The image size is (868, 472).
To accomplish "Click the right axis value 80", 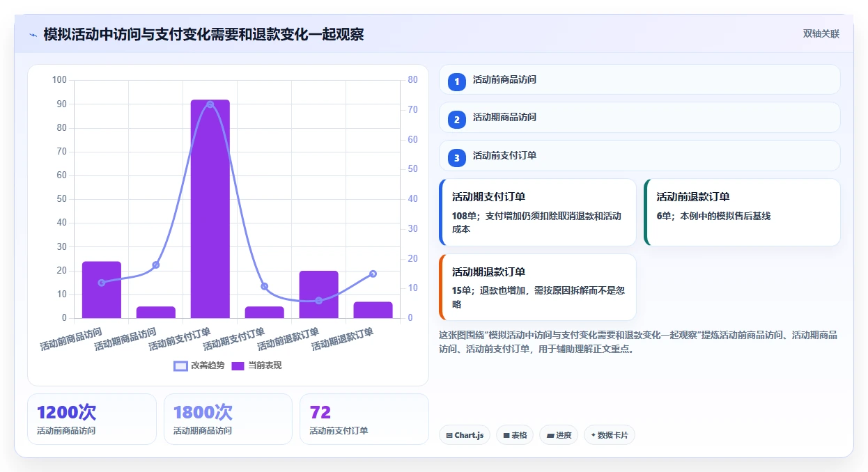I will point(412,80).
